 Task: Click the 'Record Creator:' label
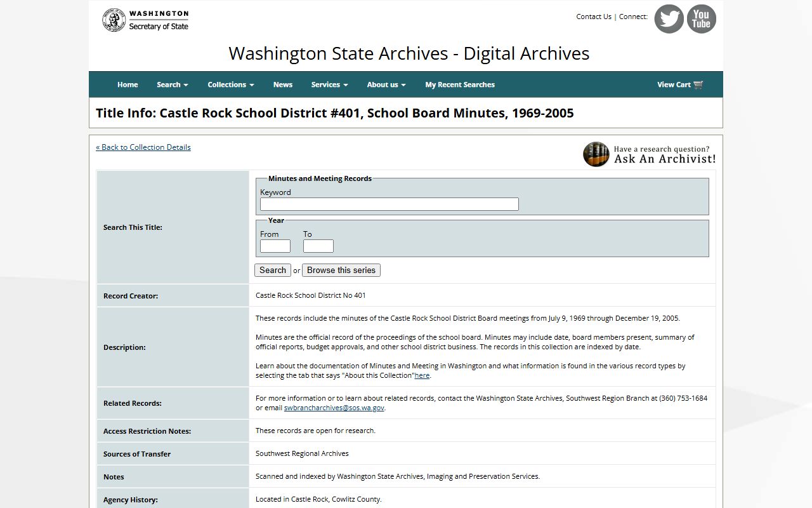(x=131, y=296)
